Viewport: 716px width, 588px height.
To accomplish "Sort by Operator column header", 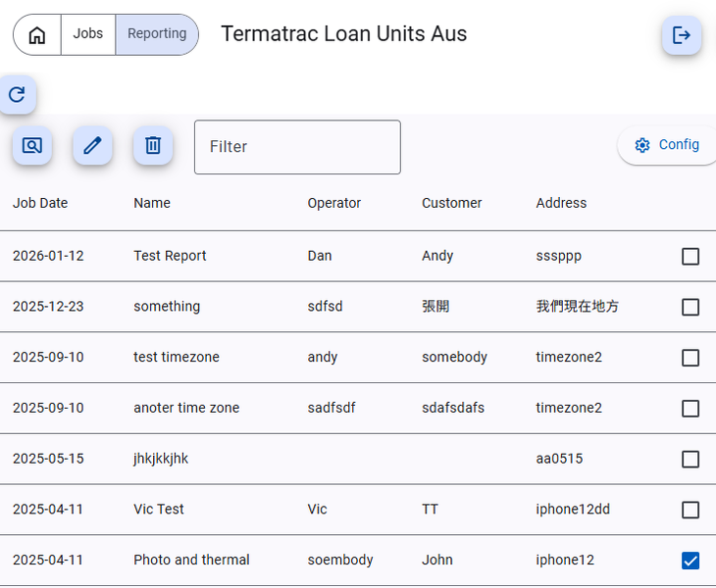I will [x=334, y=203].
